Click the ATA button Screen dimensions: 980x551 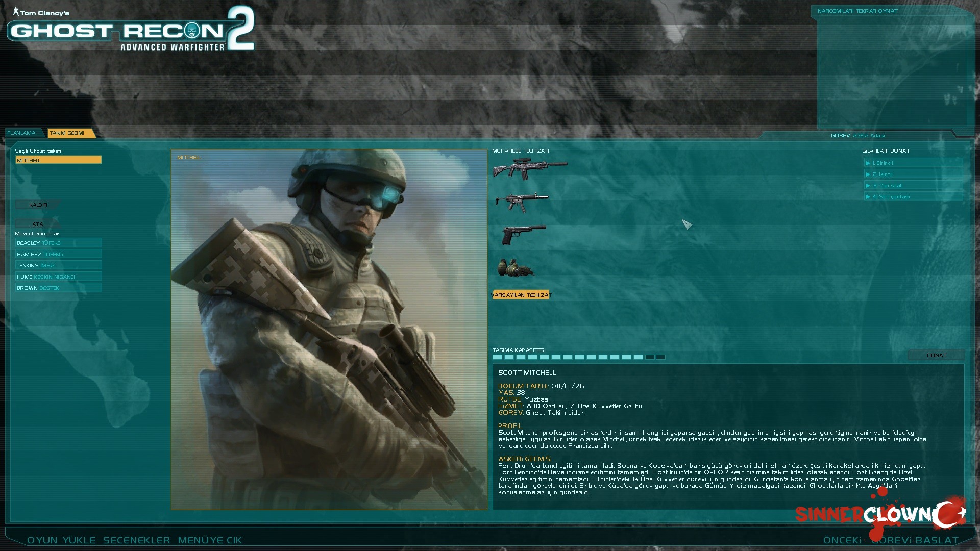38,224
